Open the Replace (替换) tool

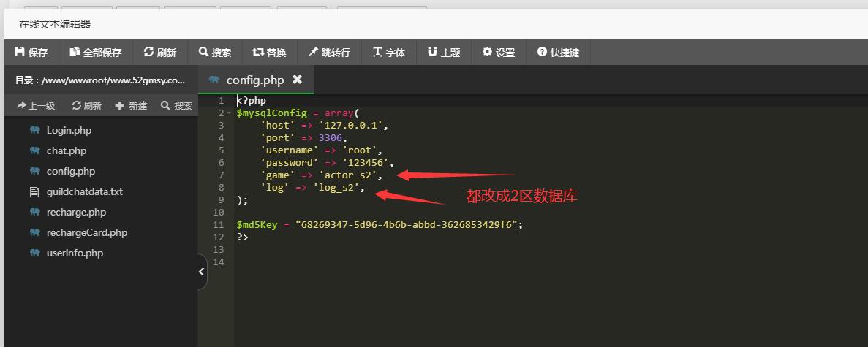(x=269, y=53)
